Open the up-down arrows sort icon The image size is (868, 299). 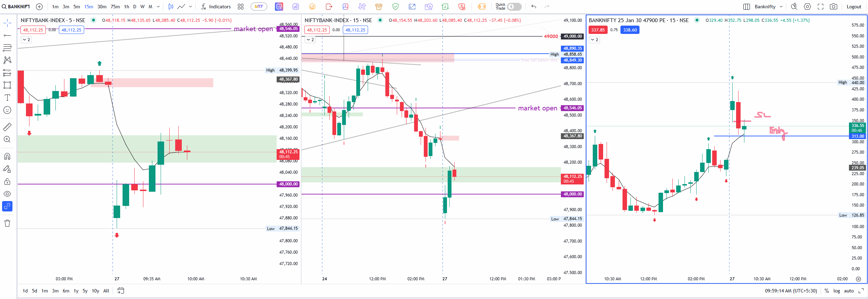362,7
